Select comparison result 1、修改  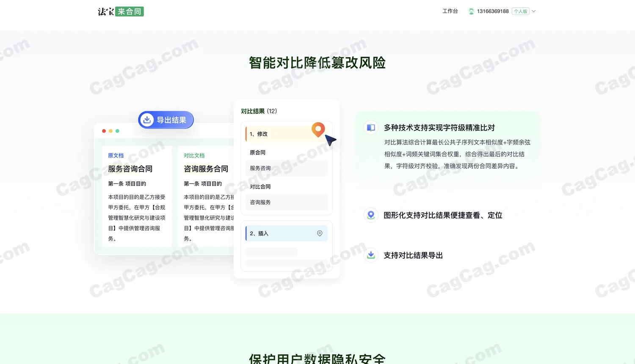[287, 134]
